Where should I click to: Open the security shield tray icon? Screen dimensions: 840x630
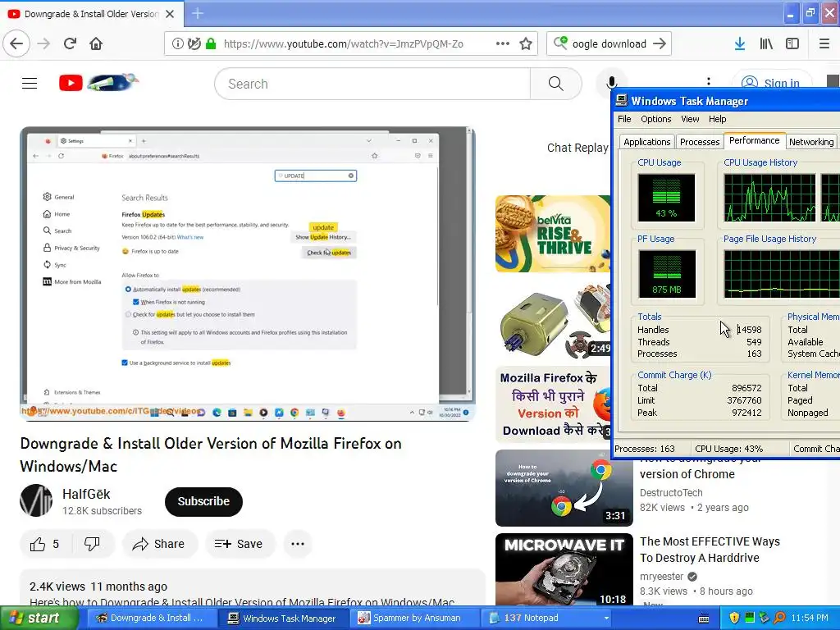pos(734,619)
